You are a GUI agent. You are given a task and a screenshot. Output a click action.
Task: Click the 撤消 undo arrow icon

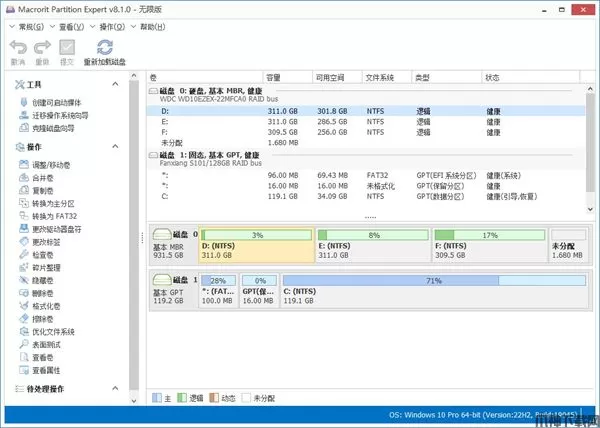(17, 47)
